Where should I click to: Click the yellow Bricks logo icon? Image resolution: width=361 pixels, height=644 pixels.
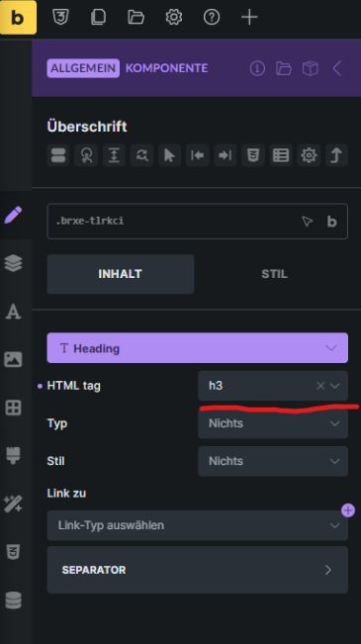(x=18, y=17)
